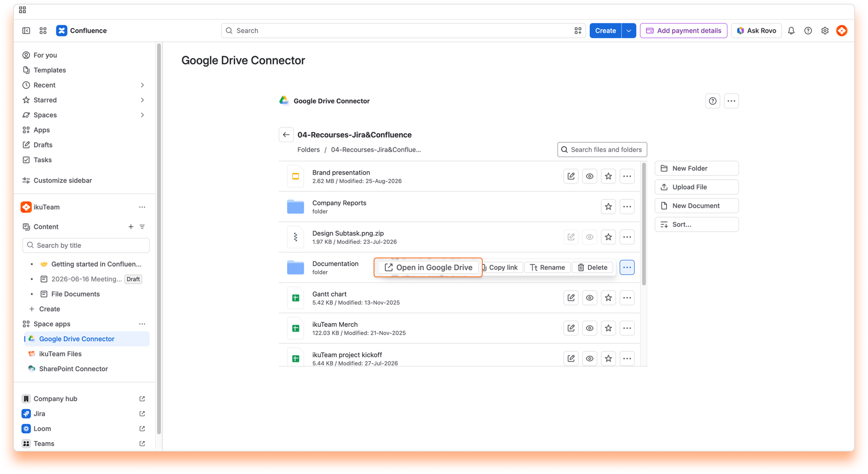Click the blue Create button
The width and height of the screenshot is (868, 474).
point(606,30)
